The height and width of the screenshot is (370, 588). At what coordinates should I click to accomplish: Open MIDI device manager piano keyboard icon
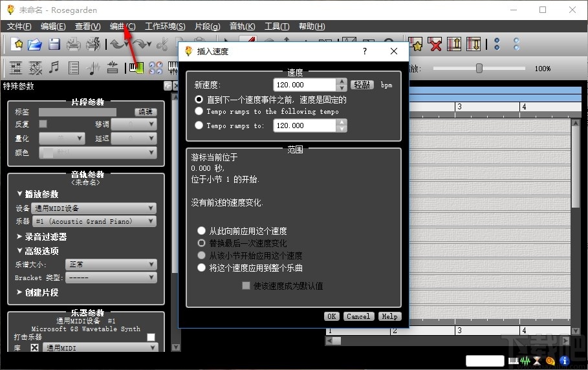pyautogui.click(x=136, y=68)
